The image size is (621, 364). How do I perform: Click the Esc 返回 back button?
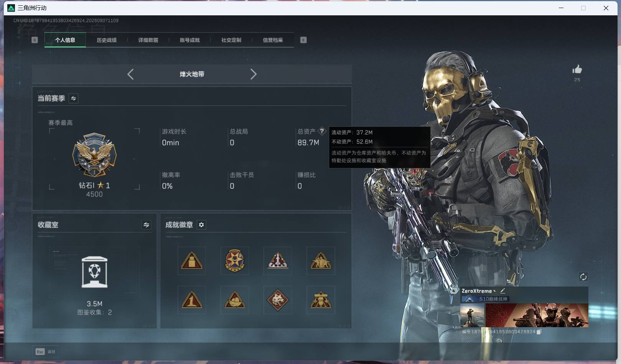coord(45,352)
